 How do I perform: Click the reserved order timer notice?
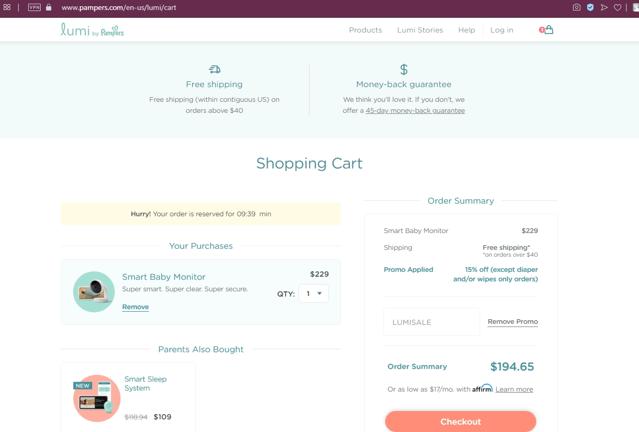pos(201,214)
